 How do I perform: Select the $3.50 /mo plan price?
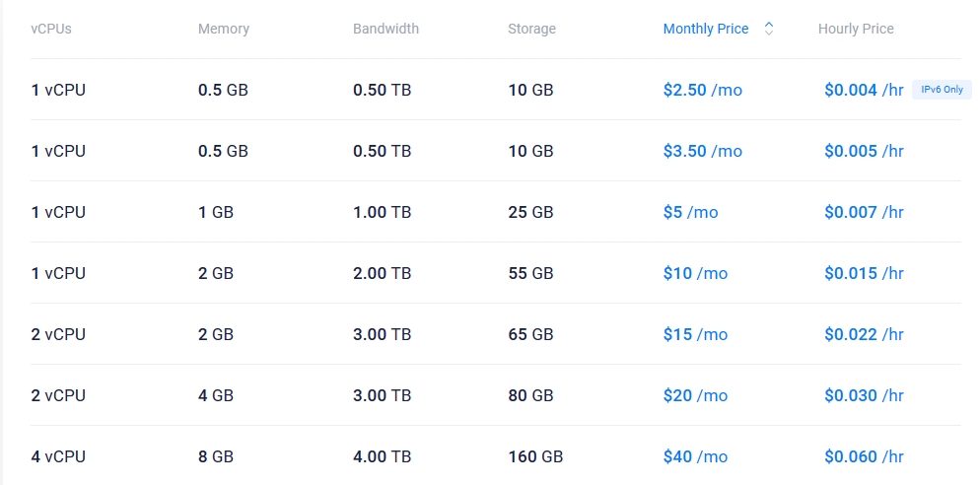pos(702,151)
